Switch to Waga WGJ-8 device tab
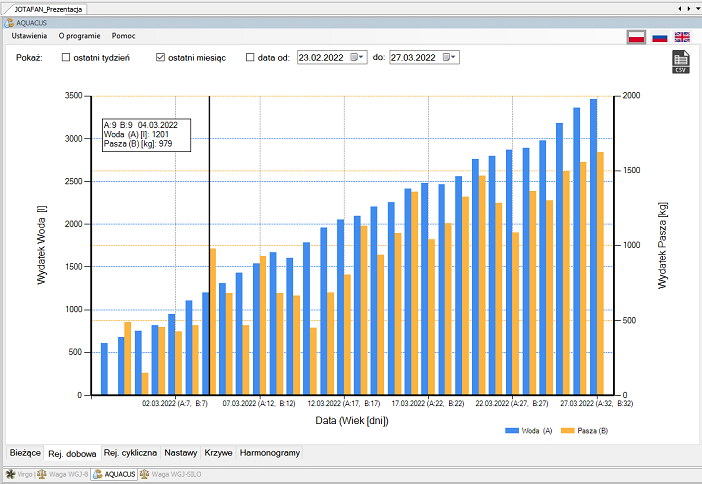This screenshot has height=484, width=702. (x=63, y=474)
